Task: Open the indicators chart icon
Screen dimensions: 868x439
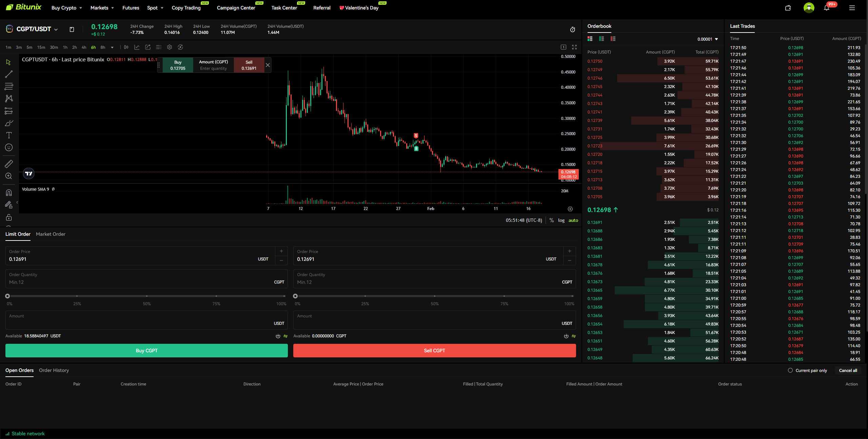Action: pyautogui.click(x=137, y=47)
